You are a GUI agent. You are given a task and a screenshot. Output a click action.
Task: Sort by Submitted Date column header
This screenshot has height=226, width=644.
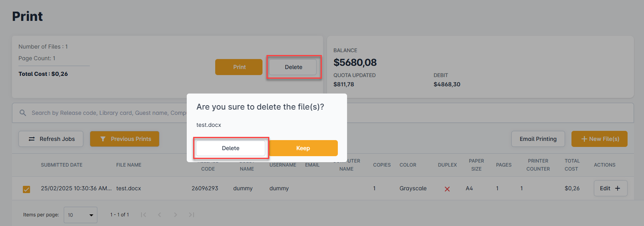coord(62,165)
